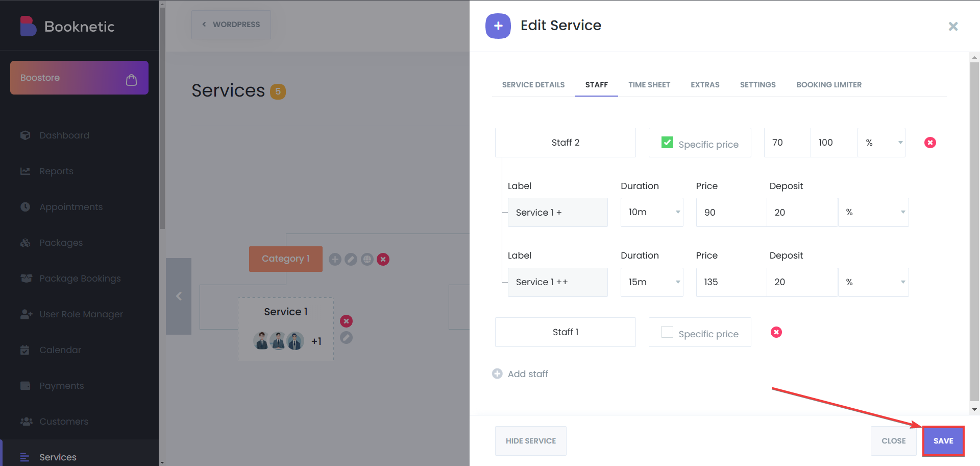Viewport: 980px width, 466px height.
Task: Click the Edit Service panel scrollbar
Action: click(x=974, y=231)
